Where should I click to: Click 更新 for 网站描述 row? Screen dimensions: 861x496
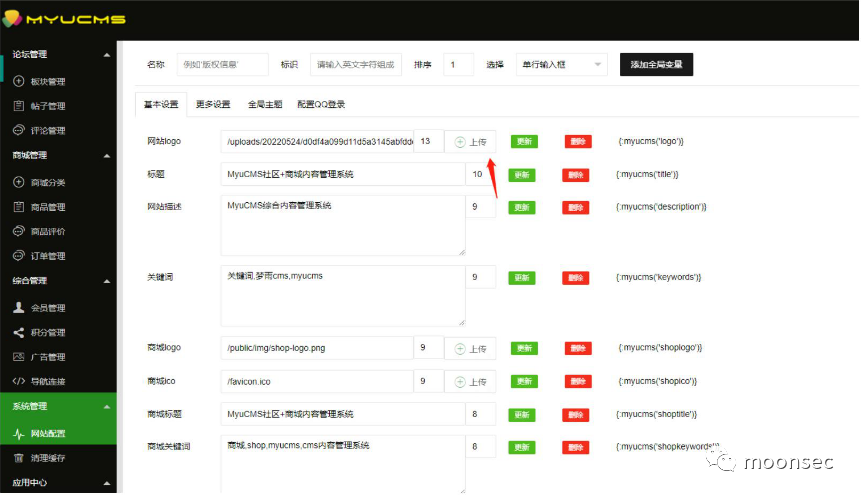(522, 208)
